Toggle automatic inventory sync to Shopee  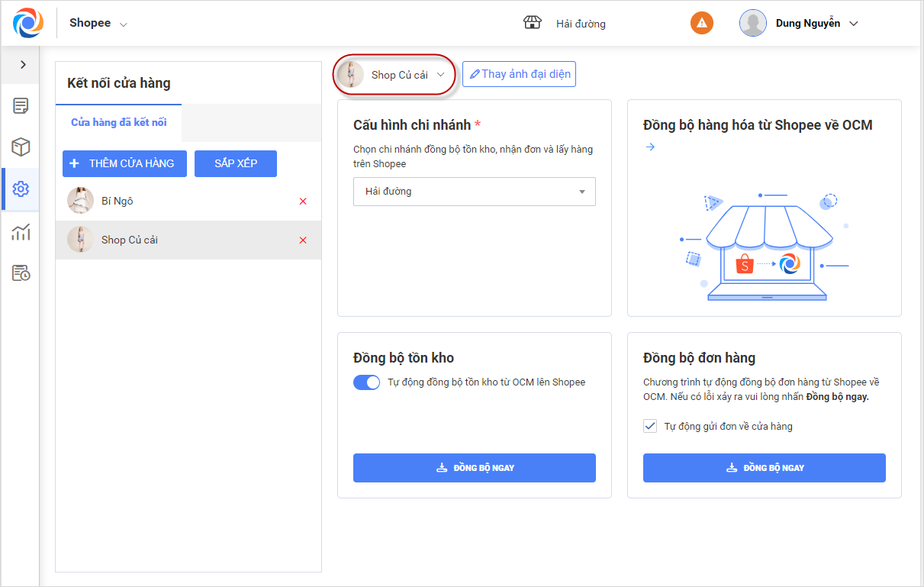(x=366, y=382)
